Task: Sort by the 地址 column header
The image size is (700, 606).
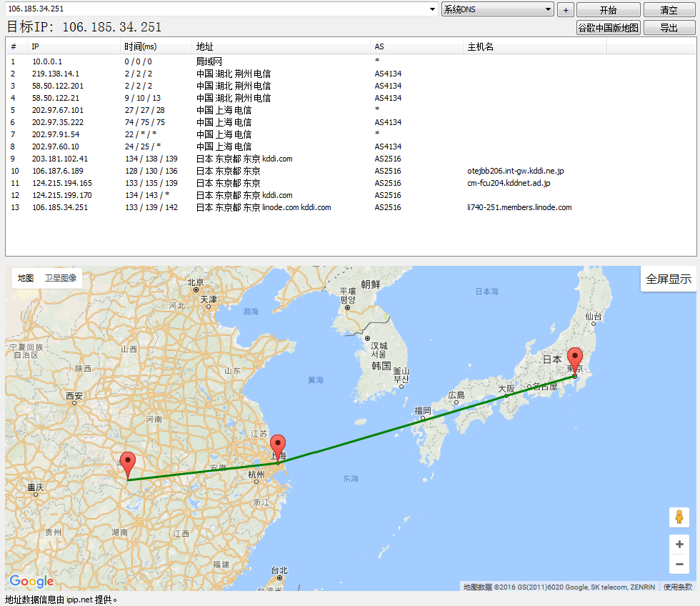Action: (281, 46)
